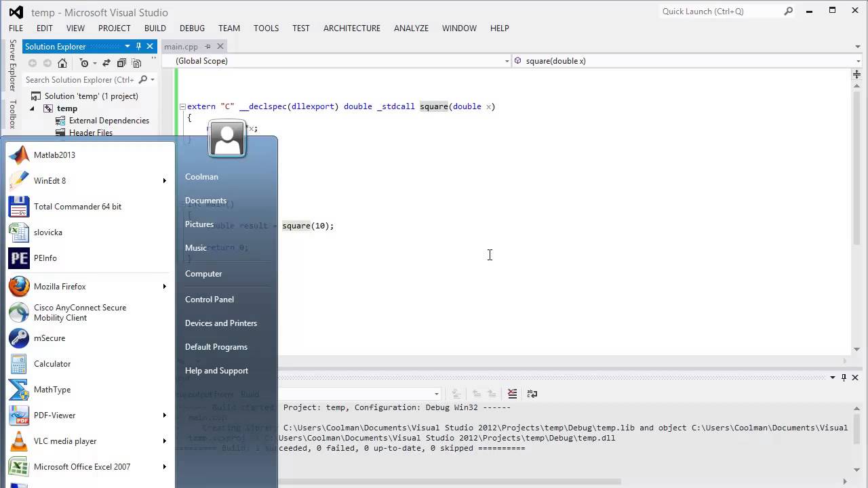Viewport: 868px width, 488px height.
Task: Expand Mozilla Firefox jump list arrow
Action: tap(165, 287)
